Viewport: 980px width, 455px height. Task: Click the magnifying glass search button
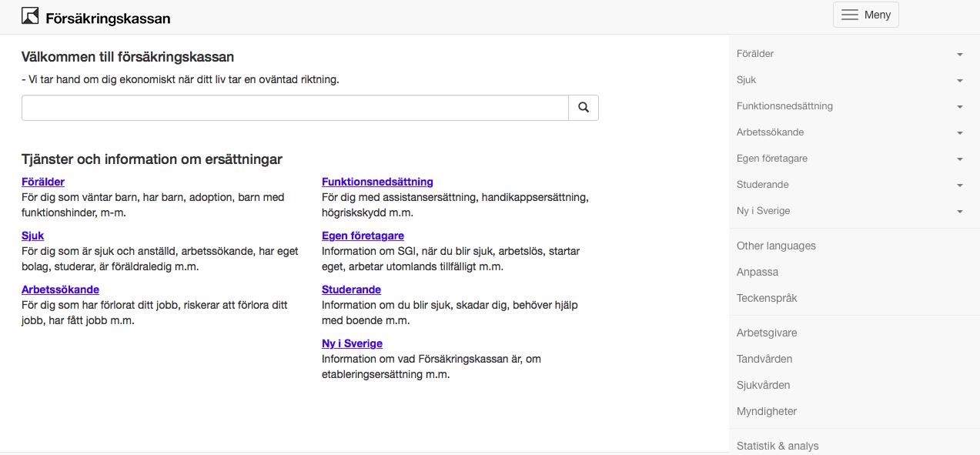tap(584, 108)
